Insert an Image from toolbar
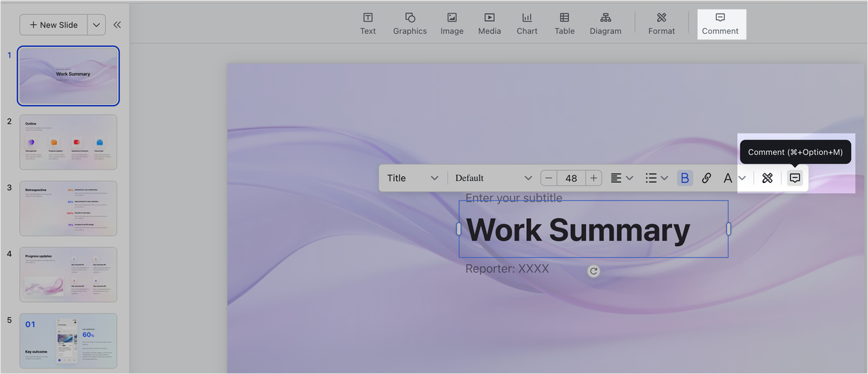 coord(452,24)
